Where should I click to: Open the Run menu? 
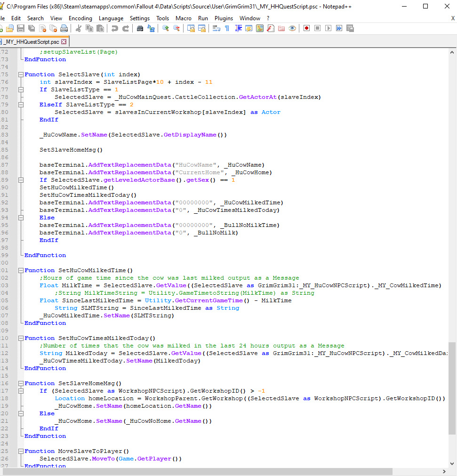coord(203,18)
